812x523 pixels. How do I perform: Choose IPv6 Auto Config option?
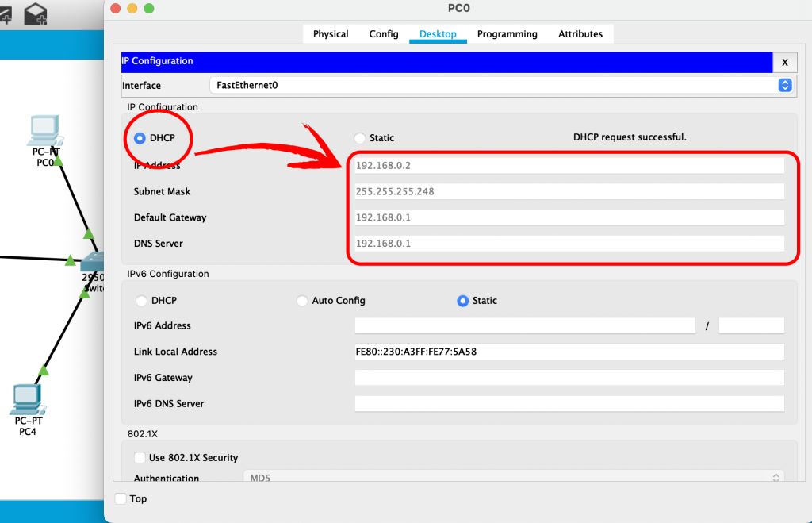pyautogui.click(x=302, y=301)
